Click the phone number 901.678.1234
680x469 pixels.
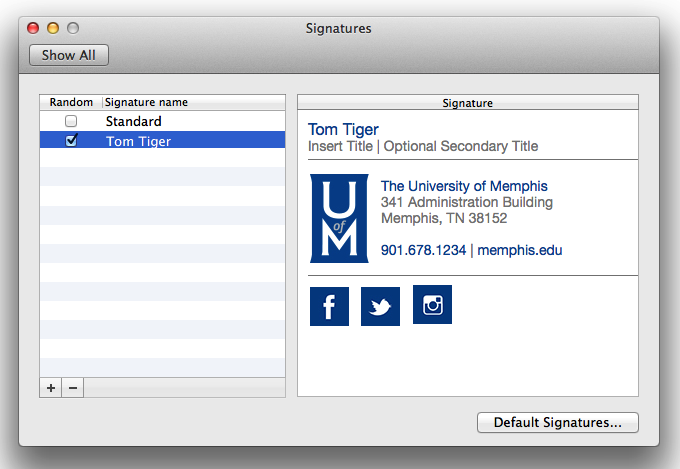click(x=423, y=250)
